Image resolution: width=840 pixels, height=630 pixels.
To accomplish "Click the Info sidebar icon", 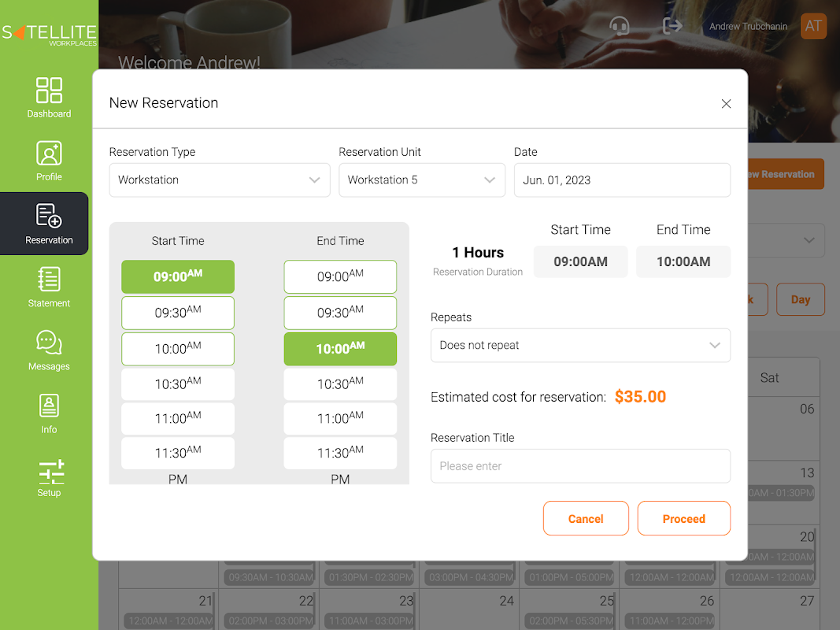I will [49, 406].
